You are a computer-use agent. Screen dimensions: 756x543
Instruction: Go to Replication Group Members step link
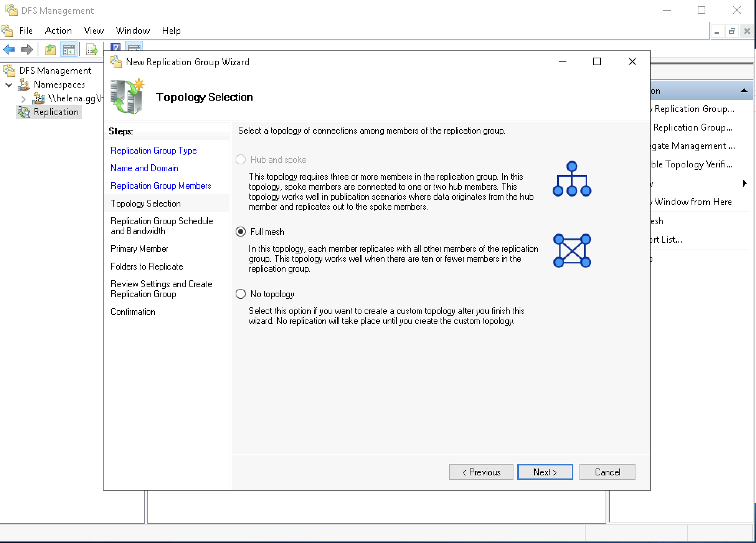pyautogui.click(x=161, y=186)
